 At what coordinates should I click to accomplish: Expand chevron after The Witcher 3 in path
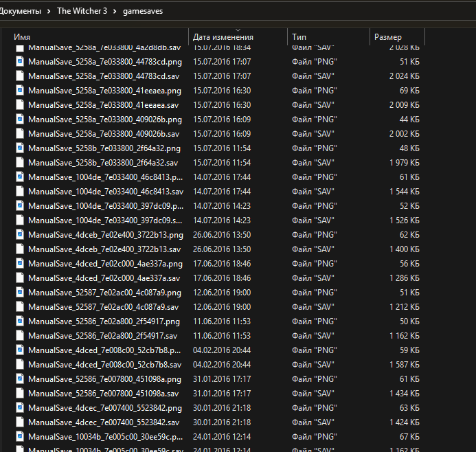[115, 11]
